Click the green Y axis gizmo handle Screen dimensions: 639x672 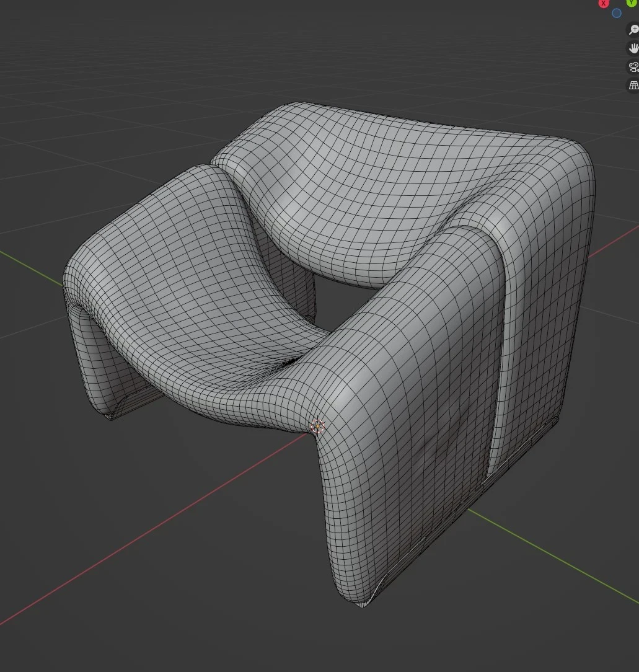tap(632, 2)
